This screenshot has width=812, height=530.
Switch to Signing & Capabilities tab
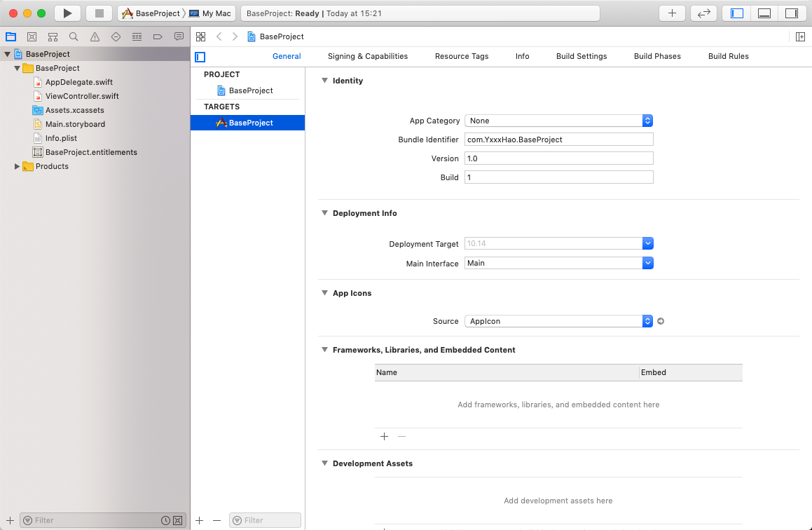pyautogui.click(x=368, y=56)
